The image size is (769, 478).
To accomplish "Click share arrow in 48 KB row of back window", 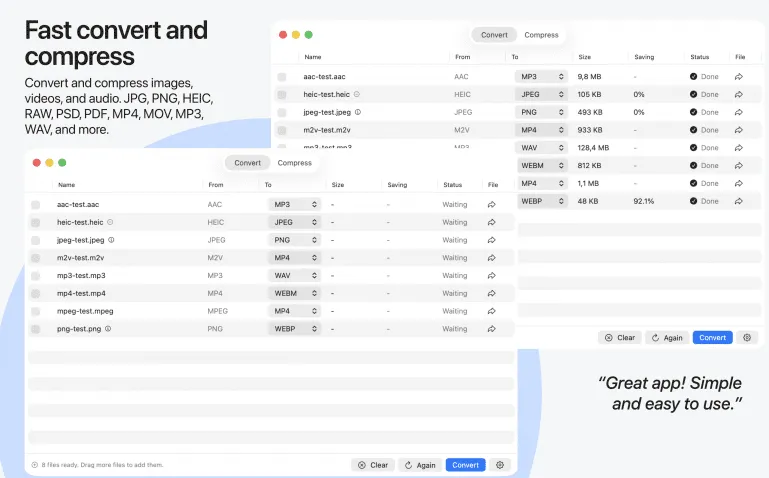I will point(739,201).
